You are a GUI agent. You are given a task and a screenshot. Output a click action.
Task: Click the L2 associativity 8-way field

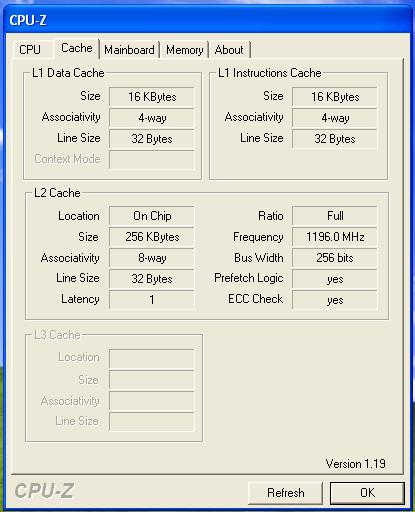[x=152, y=258]
